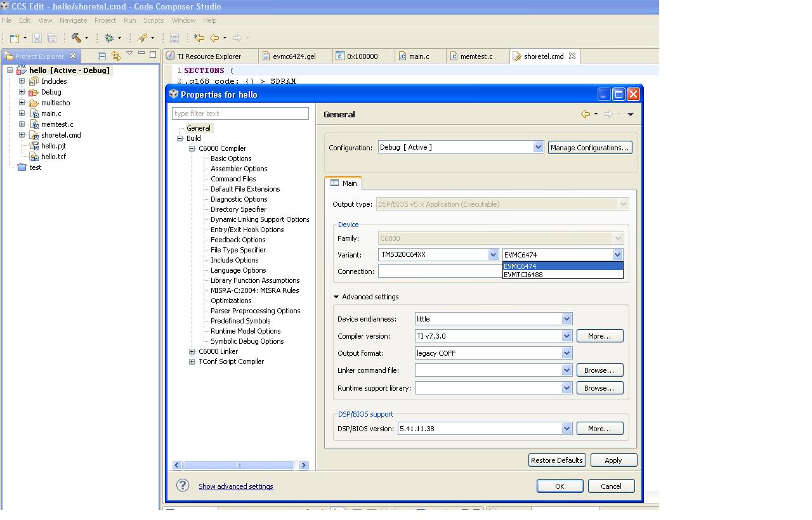Click the Back navigation arrow in main toolbar
Viewport: 812px width, 520px height.
tap(214, 38)
